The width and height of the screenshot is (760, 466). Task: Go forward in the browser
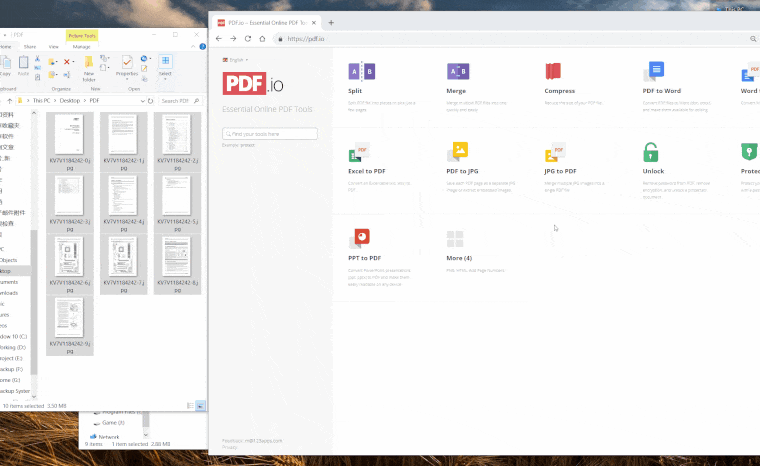point(233,39)
